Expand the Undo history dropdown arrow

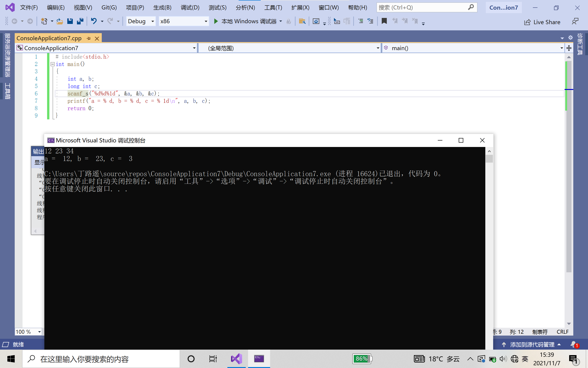tap(102, 21)
